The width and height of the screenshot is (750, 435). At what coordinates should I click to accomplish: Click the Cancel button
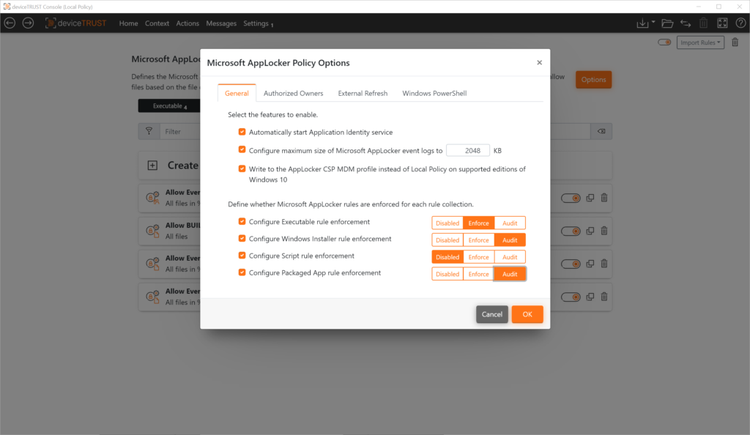coord(492,314)
